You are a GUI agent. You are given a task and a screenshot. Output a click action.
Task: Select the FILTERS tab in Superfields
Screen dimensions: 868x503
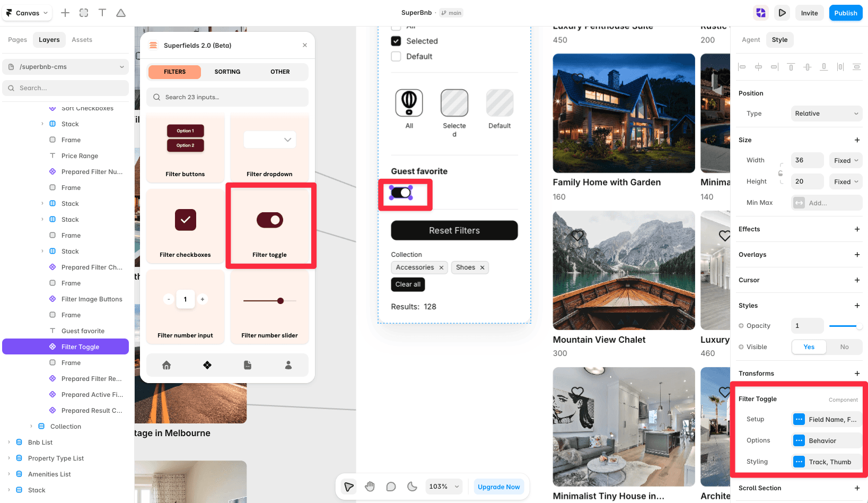tap(174, 72)
